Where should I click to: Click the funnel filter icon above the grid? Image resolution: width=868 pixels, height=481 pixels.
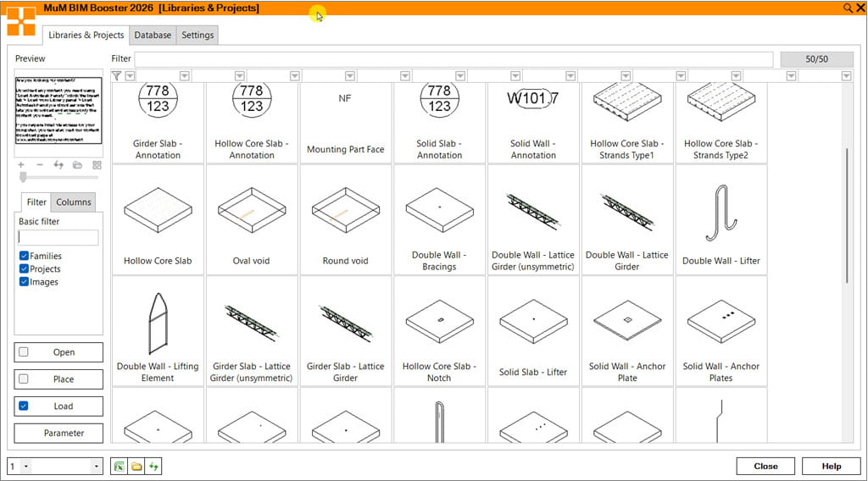pyautogui.click(x=117, y=76)
